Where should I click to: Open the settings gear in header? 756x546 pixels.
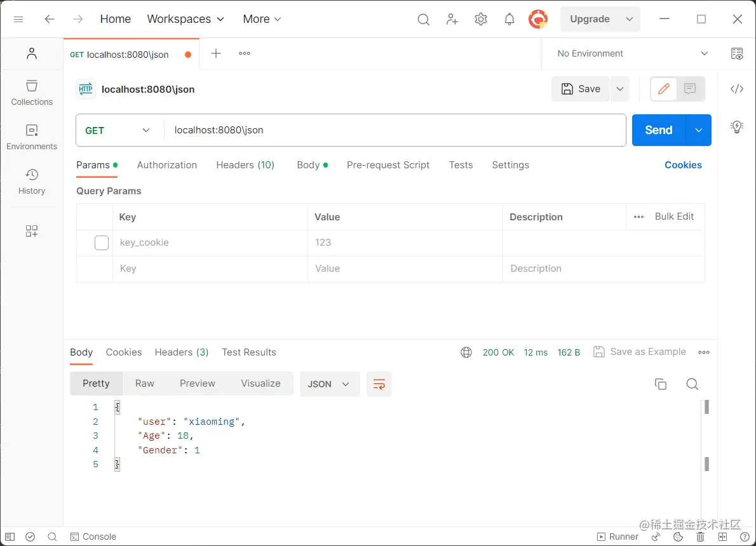(x=481, y=20)
